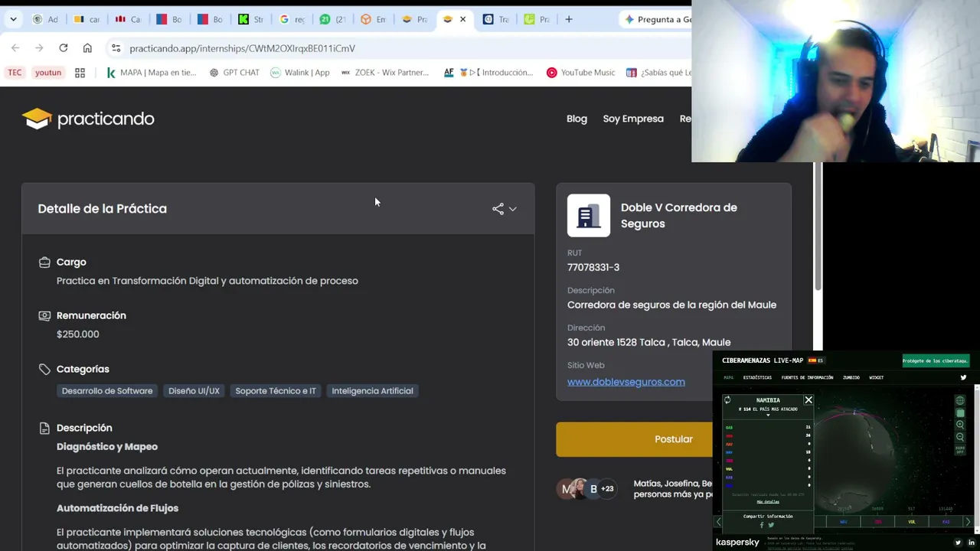Screen dimensions: 980x551
Task: Switch to the 'Car' tab with red bars icon
Action: (128, 19)
